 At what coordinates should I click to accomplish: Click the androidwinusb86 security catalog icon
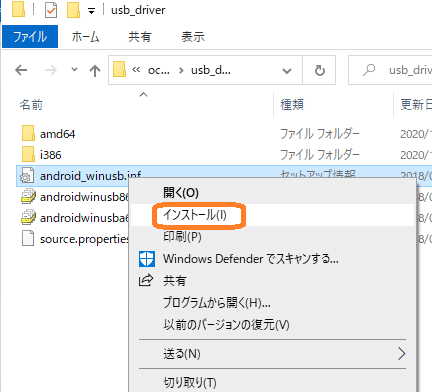(28, 196)
